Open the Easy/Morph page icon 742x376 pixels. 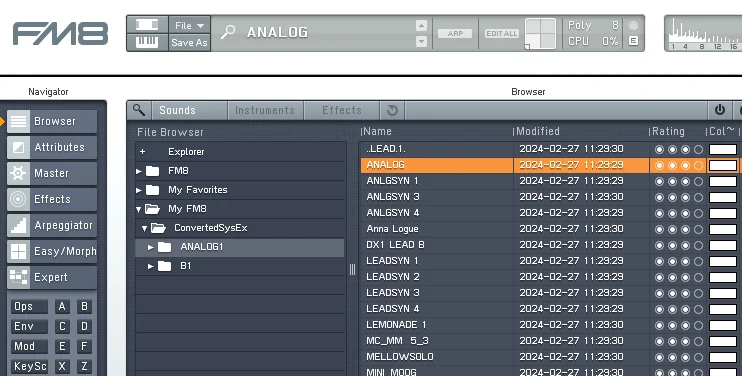(x=18, y=252)
